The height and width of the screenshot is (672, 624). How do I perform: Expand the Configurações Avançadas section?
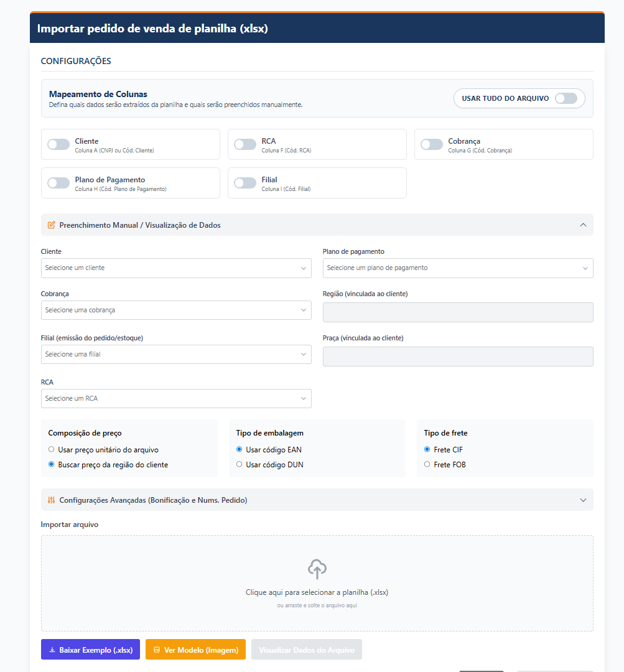583,500
